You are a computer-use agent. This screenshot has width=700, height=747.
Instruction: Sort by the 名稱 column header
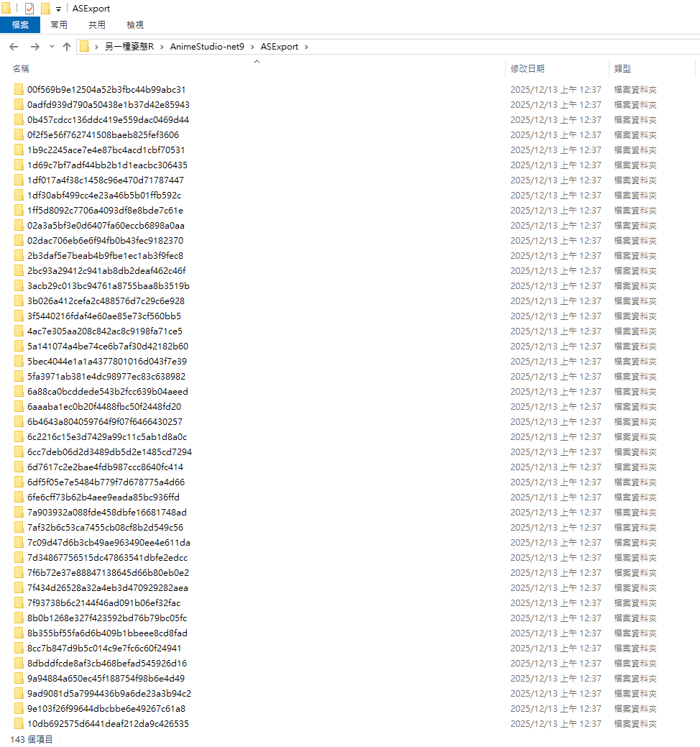point(22,69)
